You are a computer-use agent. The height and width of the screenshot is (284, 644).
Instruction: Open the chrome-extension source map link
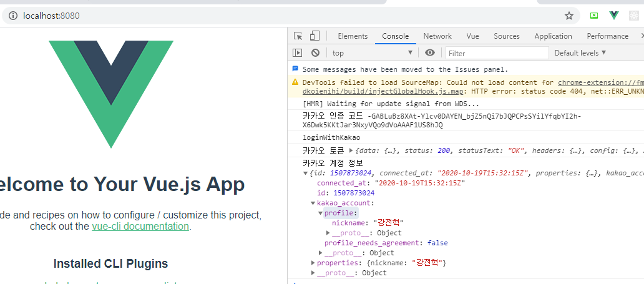click(600, 82)
